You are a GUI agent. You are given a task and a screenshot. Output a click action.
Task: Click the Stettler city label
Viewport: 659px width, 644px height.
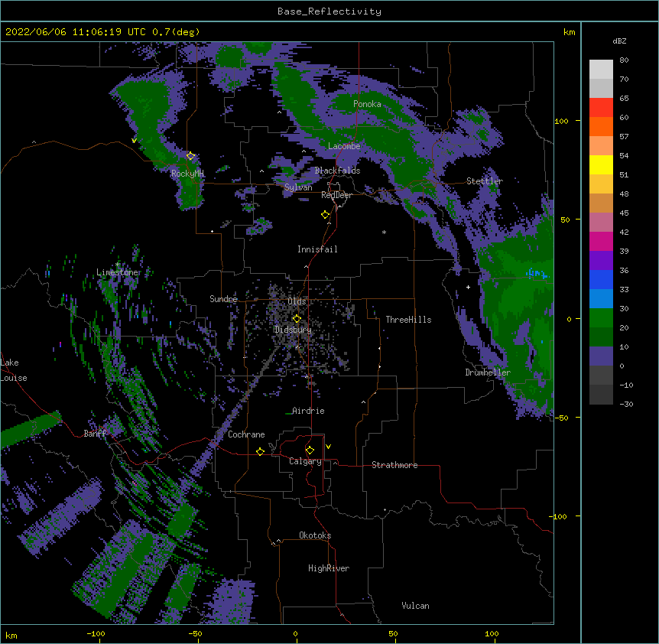click(485, 181)
